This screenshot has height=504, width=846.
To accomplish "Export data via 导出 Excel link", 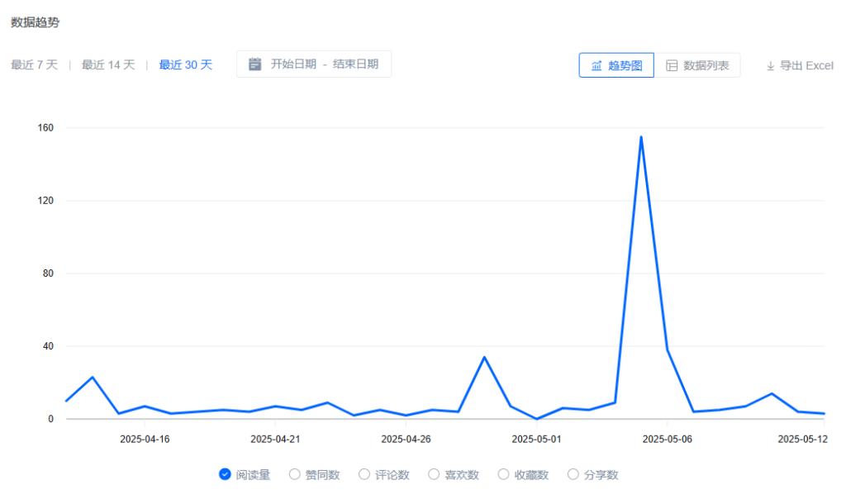I will point(806,65).
